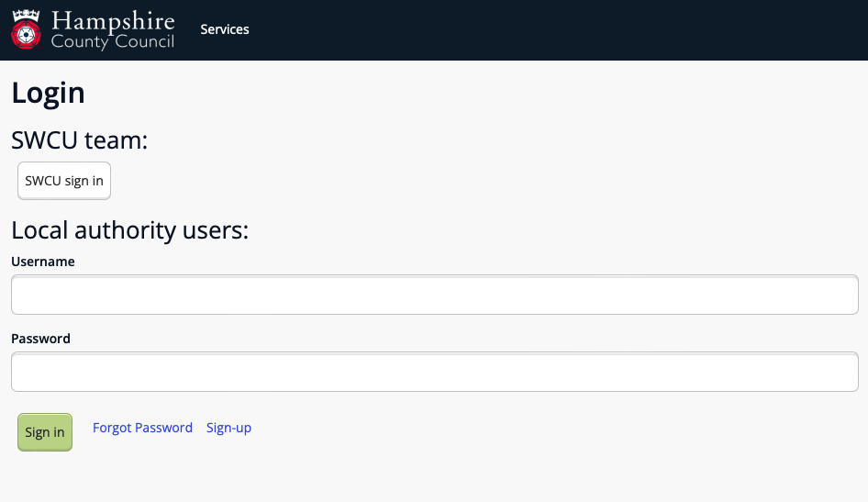Click the green Sign in button

[45, 432]
